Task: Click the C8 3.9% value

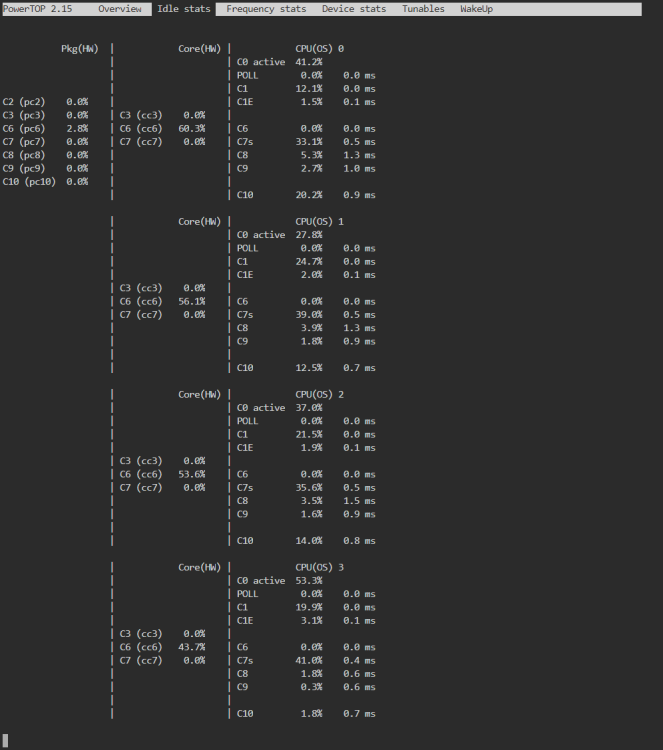Action: tap(311, 328)
